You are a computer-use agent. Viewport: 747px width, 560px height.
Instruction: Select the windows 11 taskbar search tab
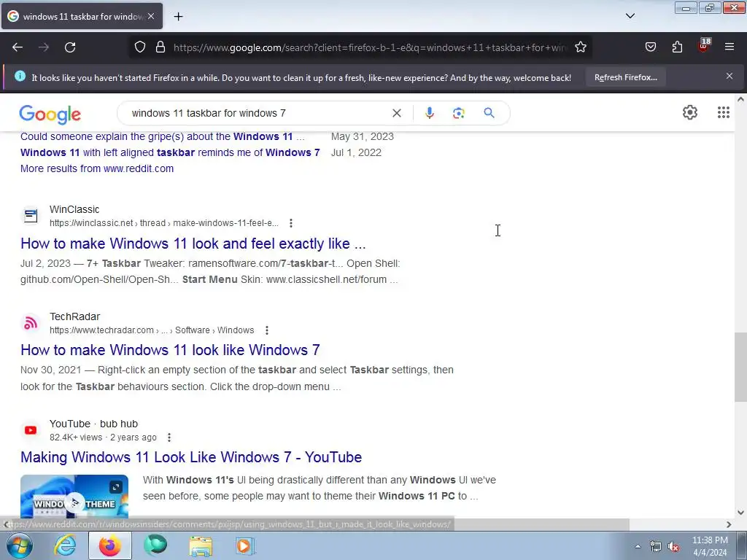pyautogui.click(x=82, y=16)
